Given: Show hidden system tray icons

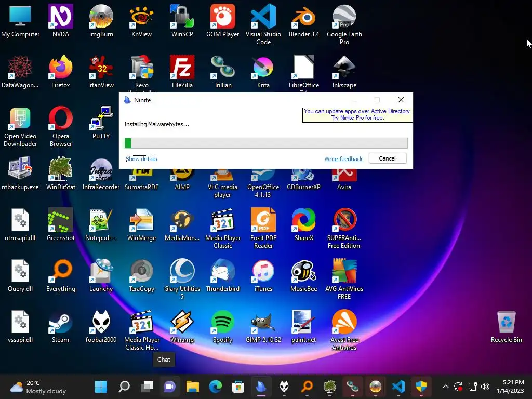Looking at the screenshot, I should [x=445, y=387].
